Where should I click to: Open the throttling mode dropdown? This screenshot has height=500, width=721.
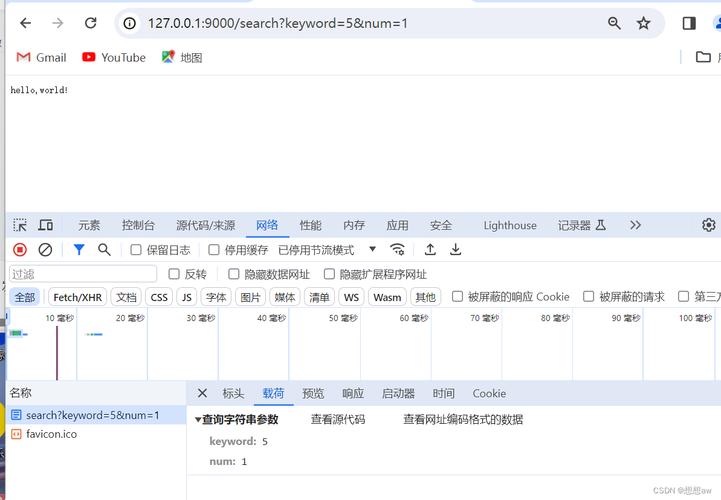pos(373,250)
